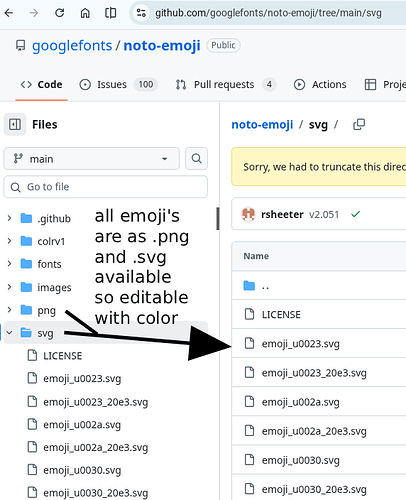Collapse the svg folder chevron
The height and width of the screenshot is (500, 406).
[x=9, y=333]
